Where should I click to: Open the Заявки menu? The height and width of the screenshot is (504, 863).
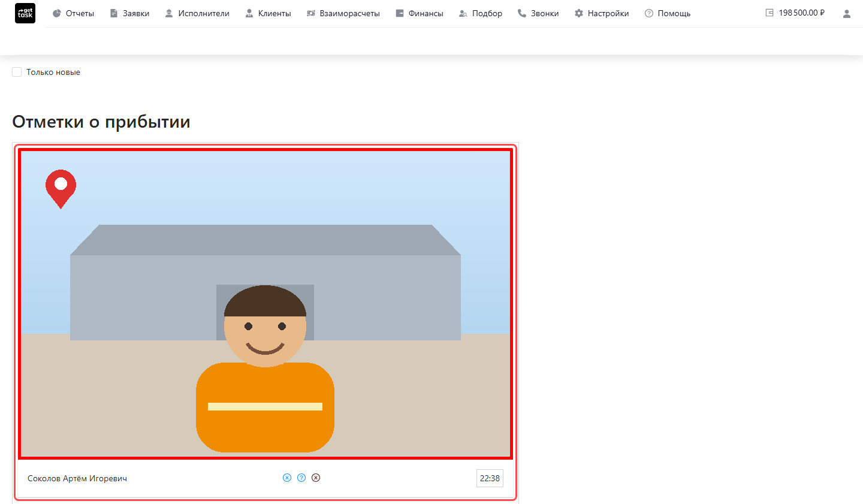(129, 13)
